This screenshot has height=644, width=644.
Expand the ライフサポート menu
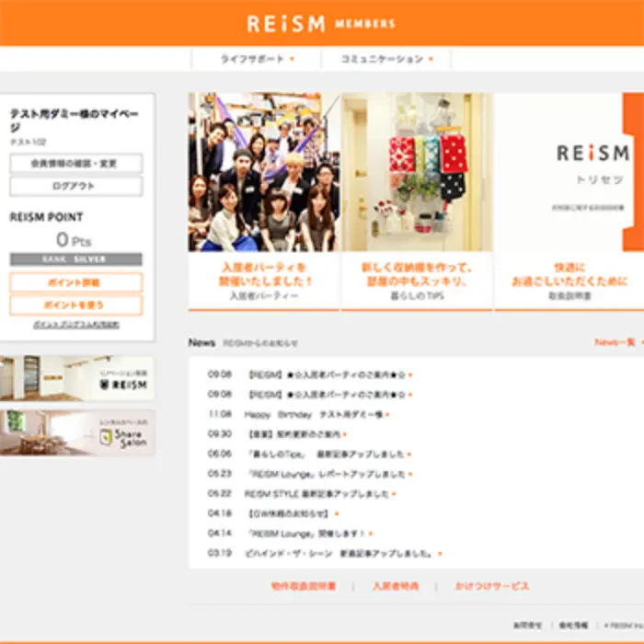(x=256, y=59)
